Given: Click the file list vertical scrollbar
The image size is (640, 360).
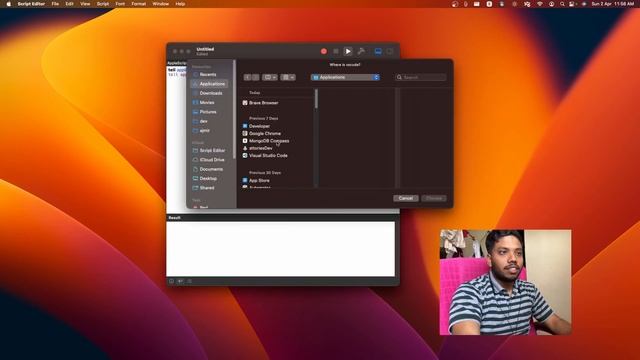Looking at the screenshot, I should click(x=316, y=99).
